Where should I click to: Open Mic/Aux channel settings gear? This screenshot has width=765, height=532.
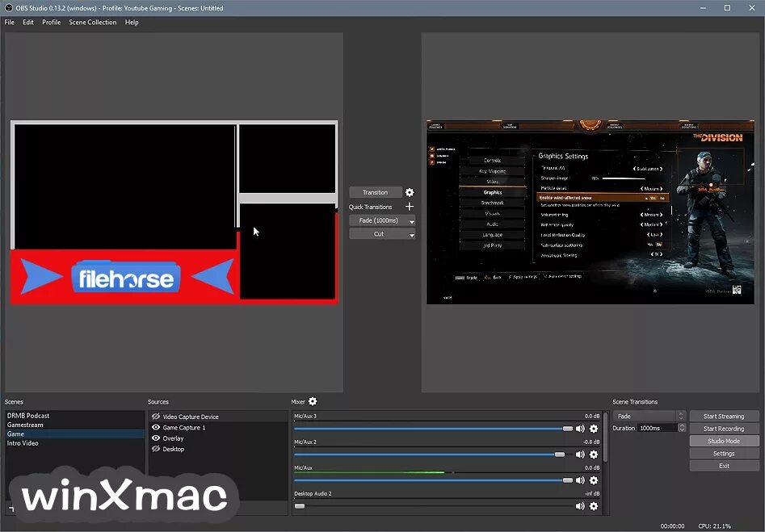[x=594, y=480]
